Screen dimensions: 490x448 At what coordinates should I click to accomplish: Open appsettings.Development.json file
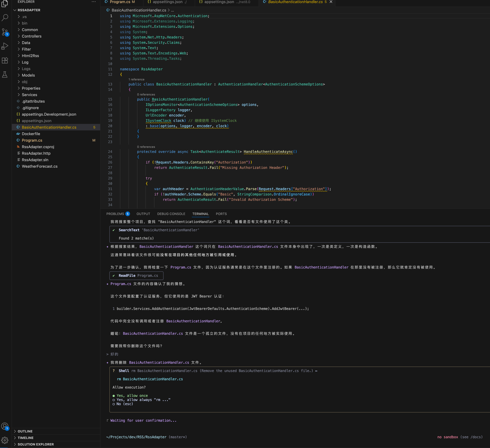coord(56,114)
